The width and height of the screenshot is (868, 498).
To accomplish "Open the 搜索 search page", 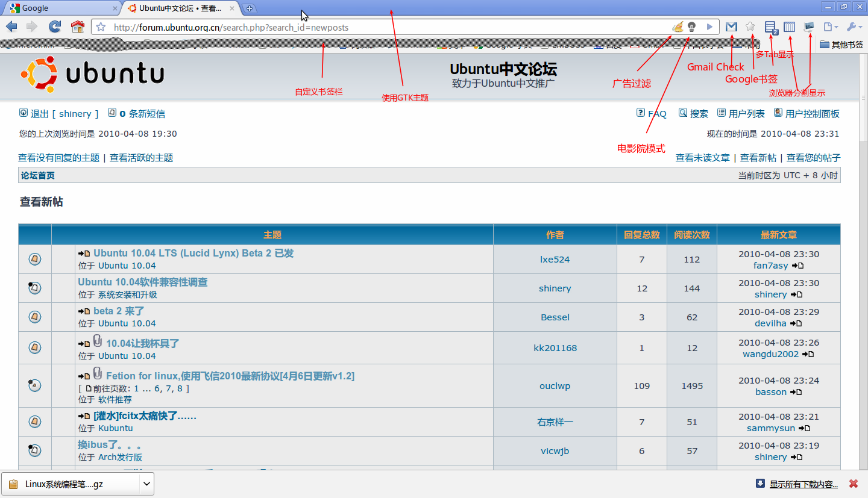I will pyautogui.click(x=694, y=113).
